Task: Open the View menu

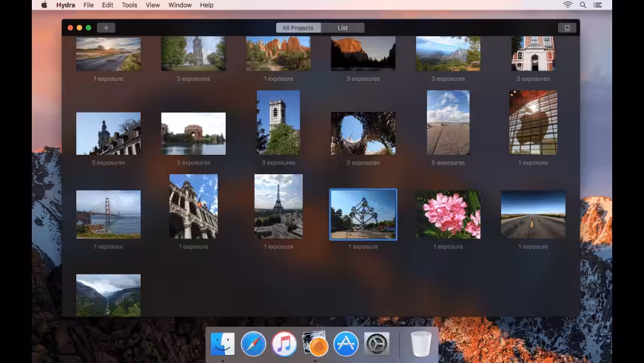Action: tap(152, 5)
